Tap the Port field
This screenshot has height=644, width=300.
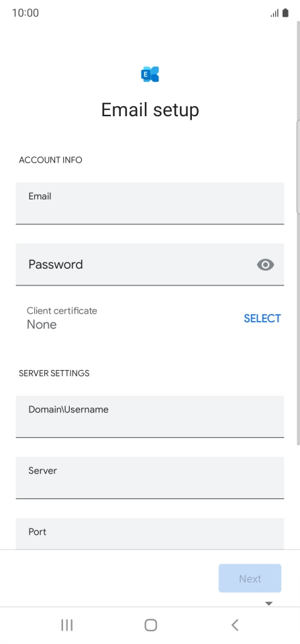[x=150, y=533]
